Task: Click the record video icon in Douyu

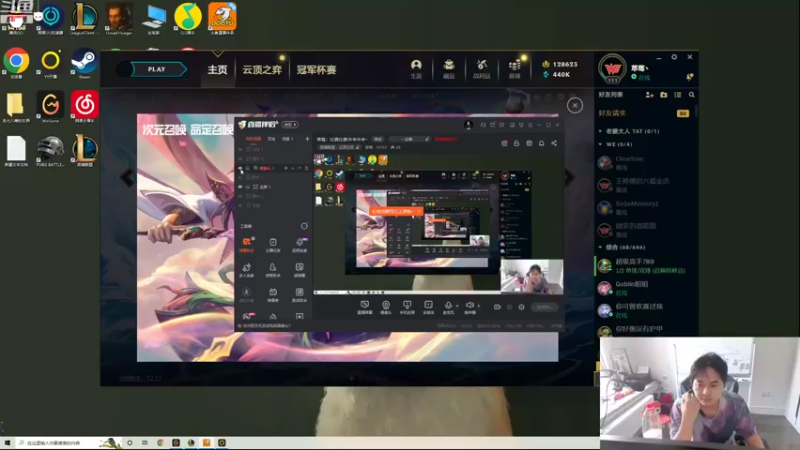Action: click(x=497, y=307)
